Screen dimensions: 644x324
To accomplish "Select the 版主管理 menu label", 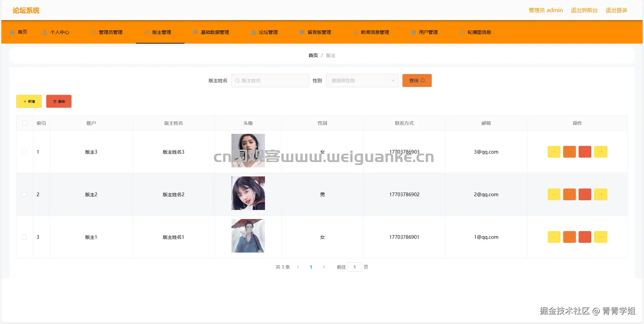I will [162, 32].
